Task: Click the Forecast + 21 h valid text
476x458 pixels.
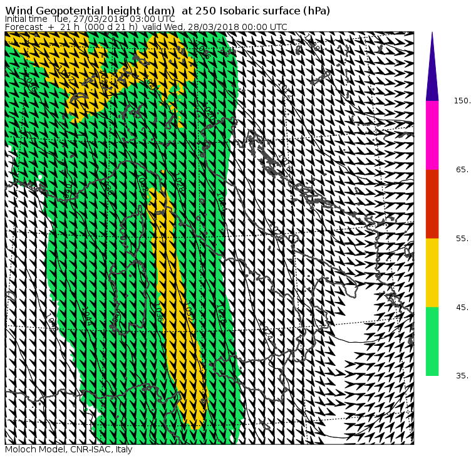Action: (146, 27)
